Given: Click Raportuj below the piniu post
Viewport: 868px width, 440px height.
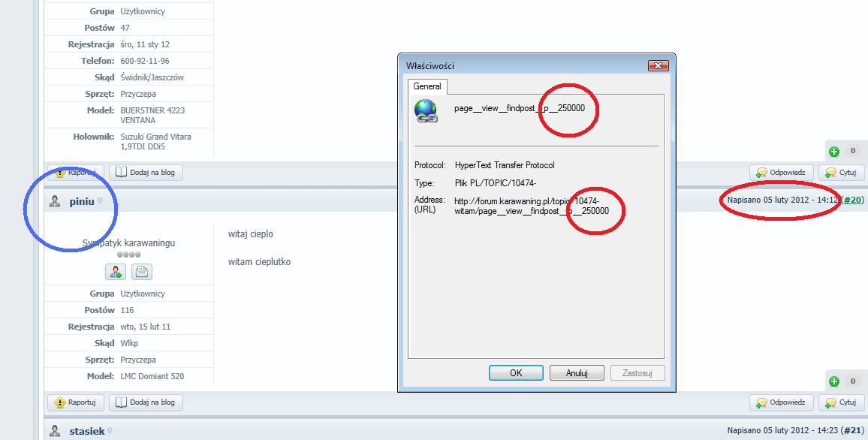Looking at the screenshot, I should (x=76, y=403).
